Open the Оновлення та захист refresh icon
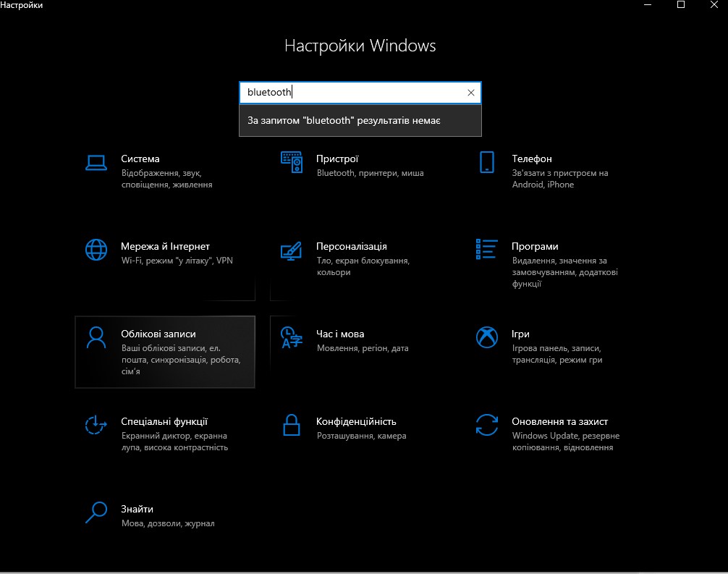The height and width of the screenshot is (574, 728). (x=486, y=425)
